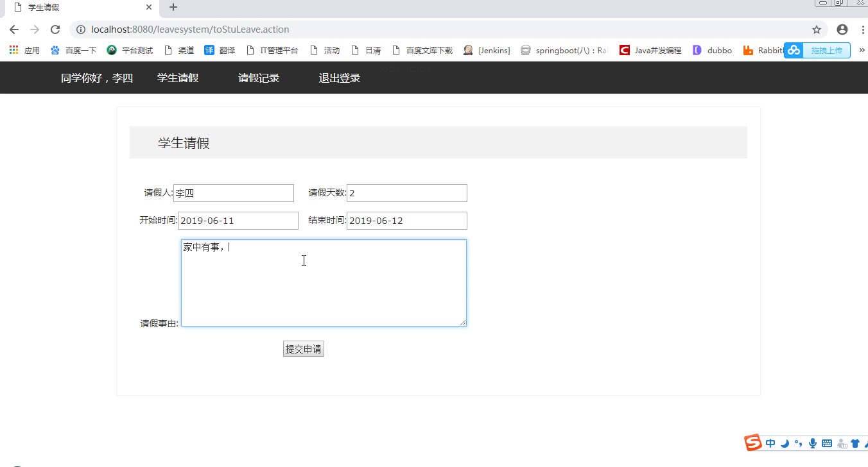Screen dimensions: 868x467
Task: Click the 结束时间 date field
Action: pos(407,221)
